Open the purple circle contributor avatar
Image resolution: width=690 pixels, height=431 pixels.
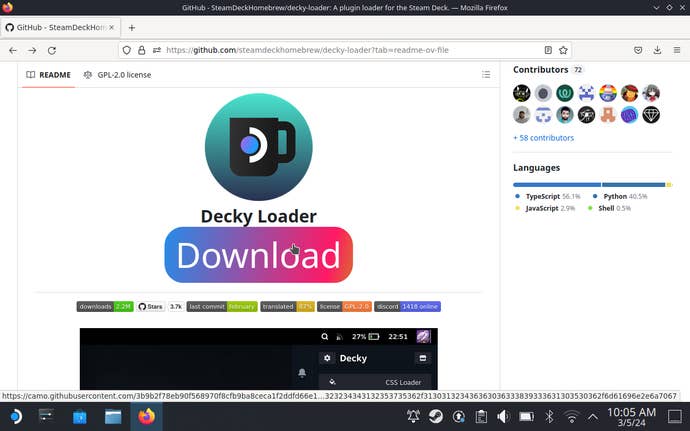tap(629, 115)
